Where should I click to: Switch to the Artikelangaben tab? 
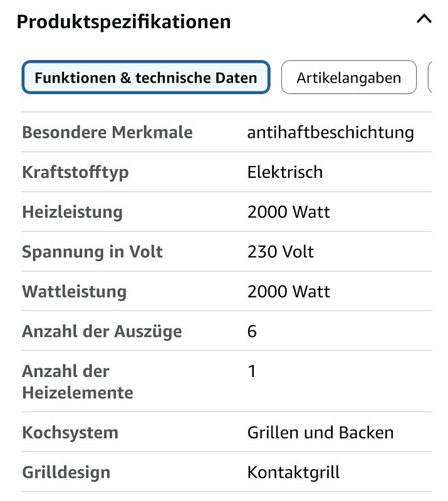pyautogui.click(x=348, y=78)
